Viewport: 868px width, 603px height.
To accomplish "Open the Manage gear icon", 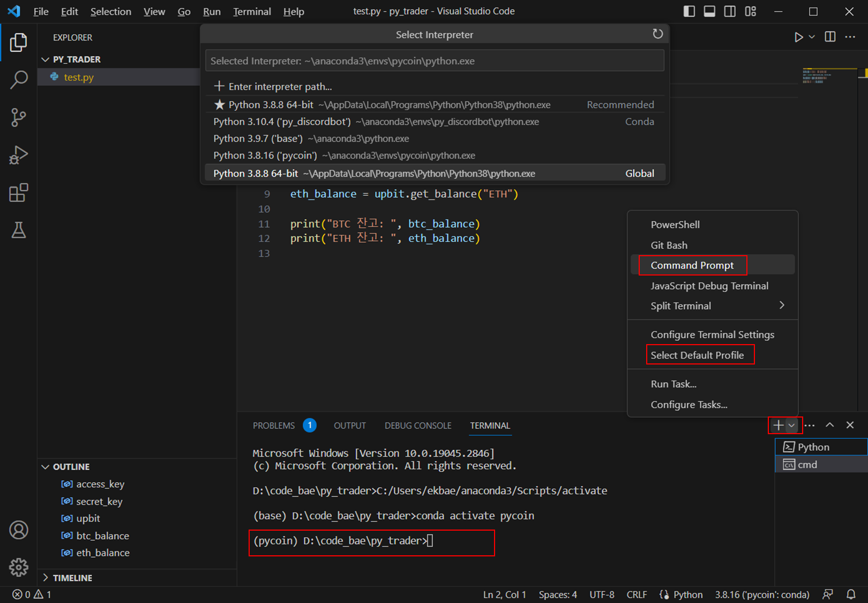I will (x=19, y=567).
